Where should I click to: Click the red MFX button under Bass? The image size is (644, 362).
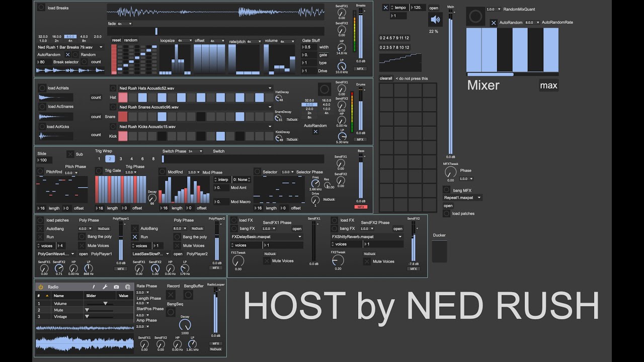pos(361,207)
